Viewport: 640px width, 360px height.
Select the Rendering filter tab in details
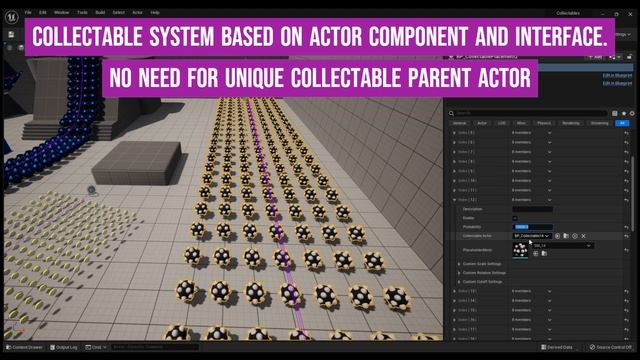pyautogui.click(x=571, y=123)
